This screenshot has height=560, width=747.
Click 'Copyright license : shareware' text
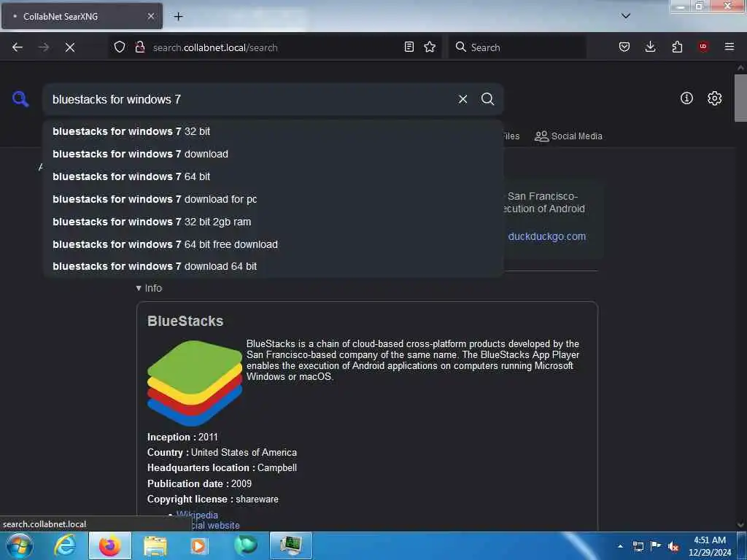tap(212, 499)
